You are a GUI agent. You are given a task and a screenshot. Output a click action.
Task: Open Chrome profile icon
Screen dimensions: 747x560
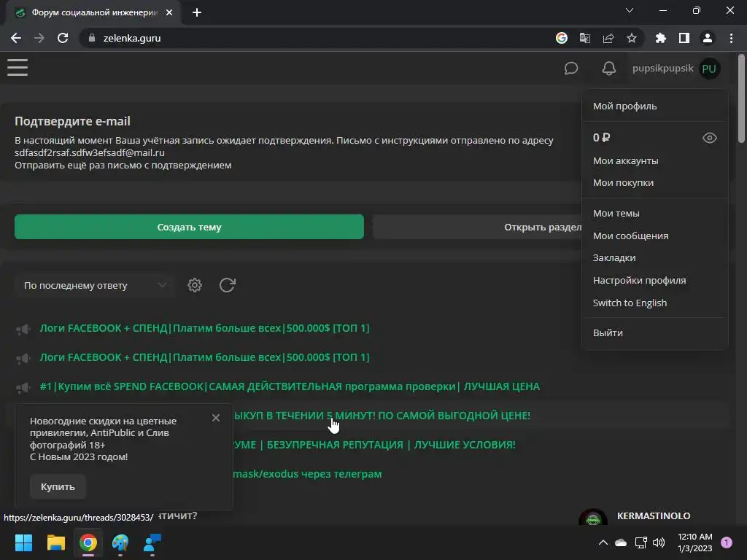708,38
